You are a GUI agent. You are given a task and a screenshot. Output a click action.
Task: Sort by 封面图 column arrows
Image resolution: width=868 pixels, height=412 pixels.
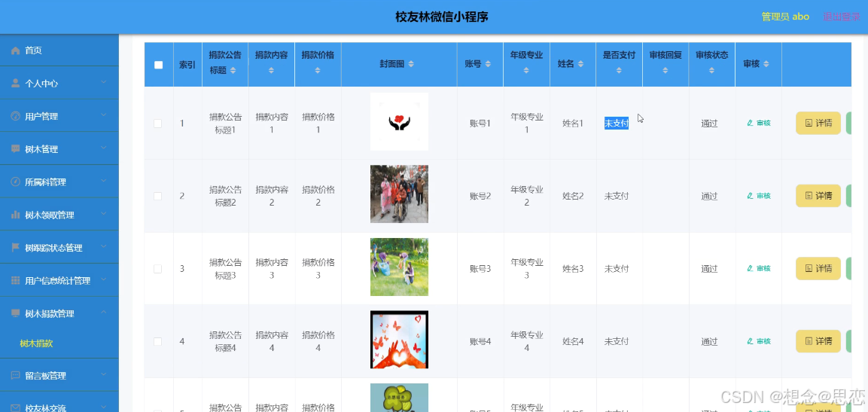pyautogui.click(x=411, y=64)
